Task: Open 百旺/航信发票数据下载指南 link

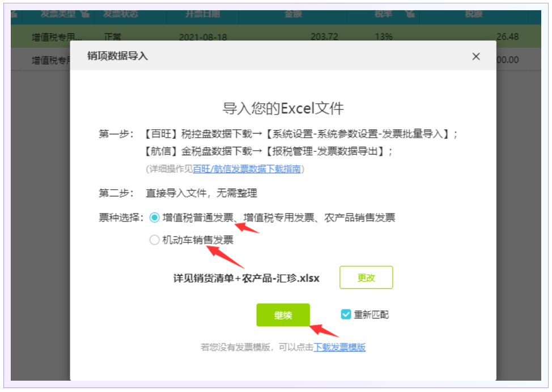Action: tap(247, 169)
